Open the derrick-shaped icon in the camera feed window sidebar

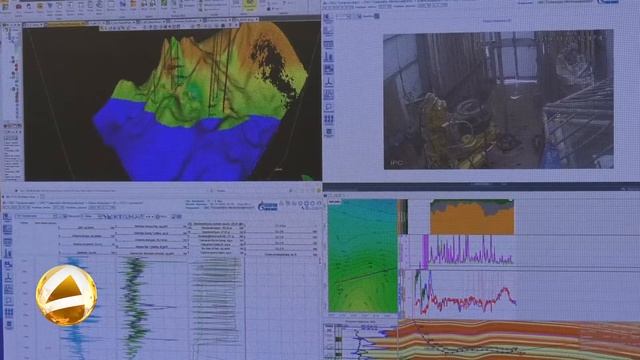point(329,57)
